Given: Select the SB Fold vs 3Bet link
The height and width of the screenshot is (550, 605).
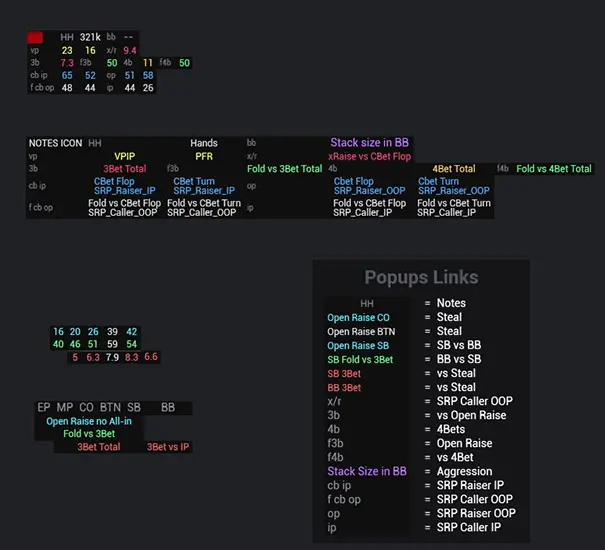Looking at the screenshot, I should 360,359.
